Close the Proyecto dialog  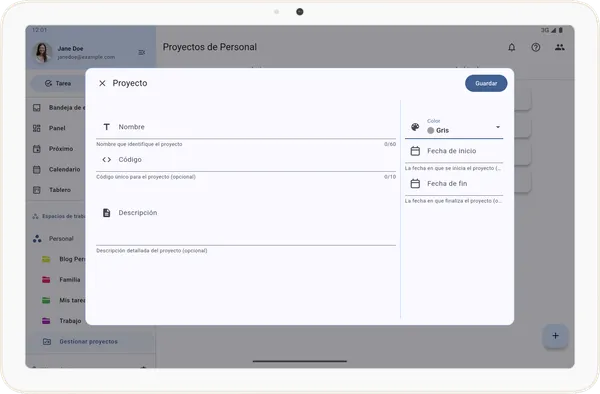coord(102,83)
